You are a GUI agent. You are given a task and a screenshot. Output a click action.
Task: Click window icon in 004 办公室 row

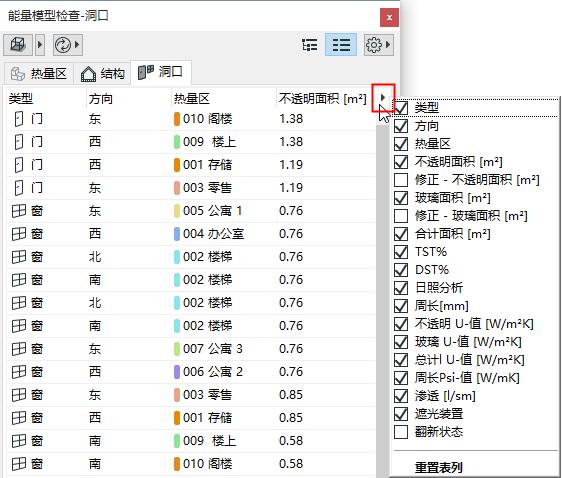pyautogui.click(x=19, y=234)
